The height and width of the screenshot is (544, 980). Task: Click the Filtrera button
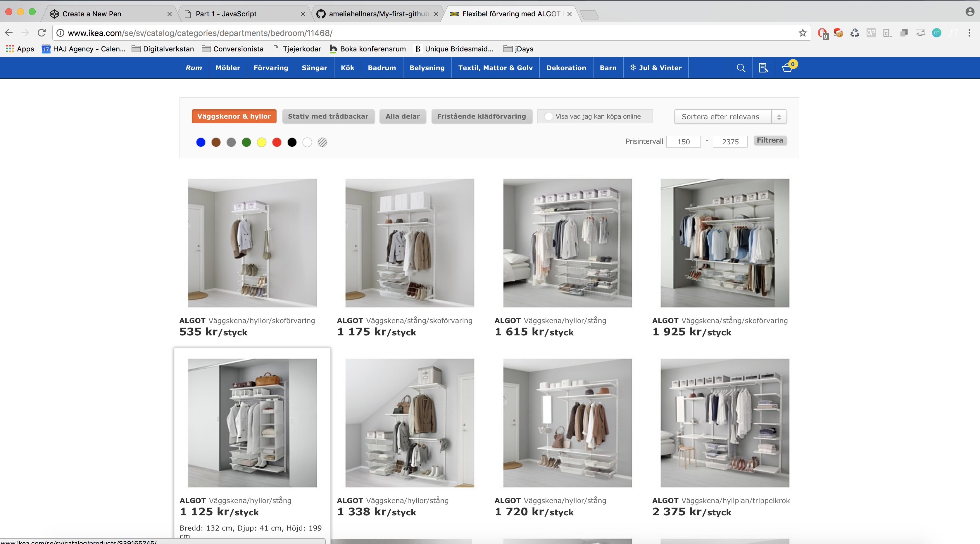click(769, 140)
